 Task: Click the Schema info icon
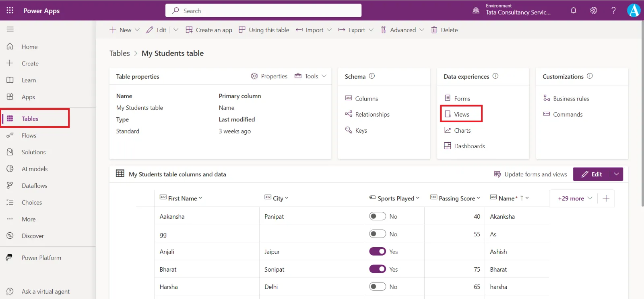coord(372,76)
